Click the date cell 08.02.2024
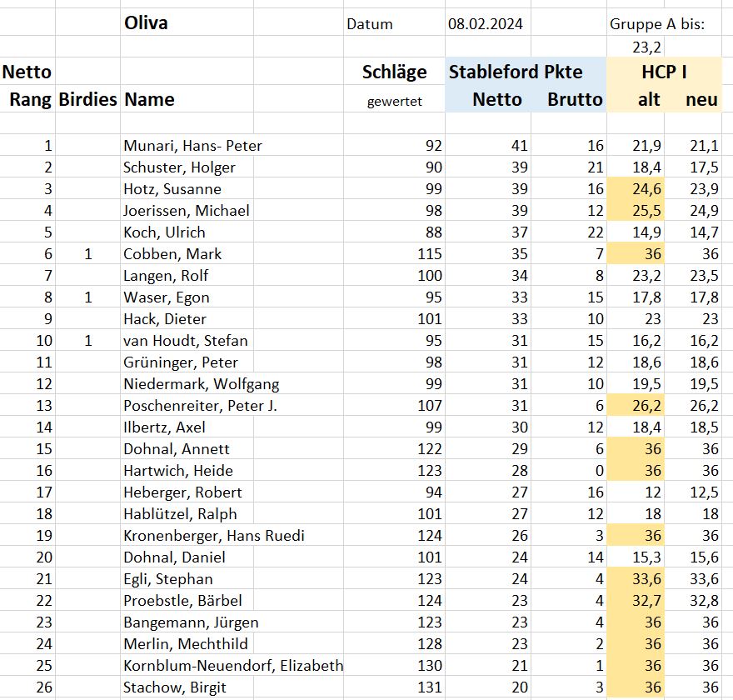Screen dimensions: 733x700 tap(486, 24)
